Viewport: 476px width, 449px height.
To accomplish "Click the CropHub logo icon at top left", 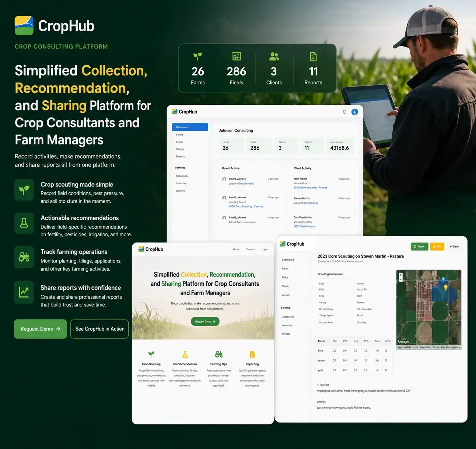I will pos(24,25).
